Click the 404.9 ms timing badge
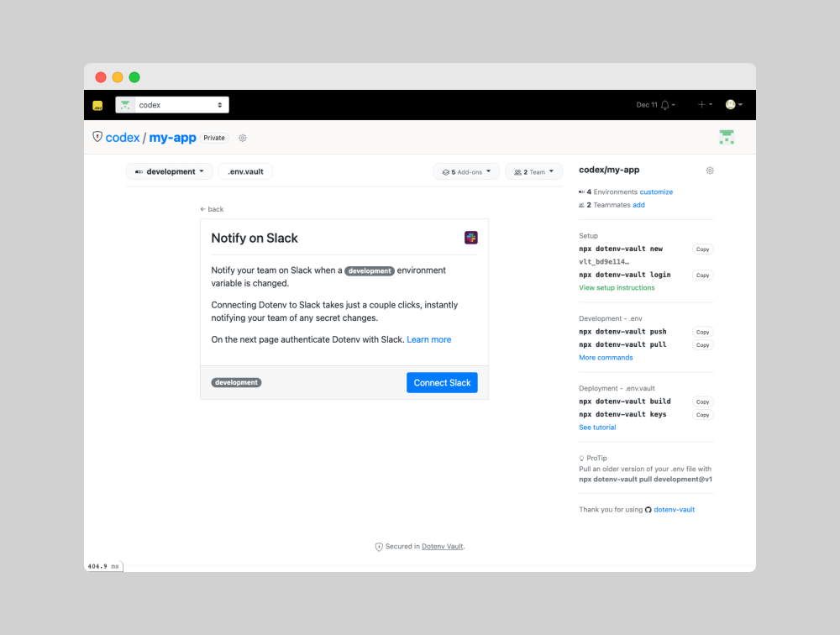 coord(104,566)
